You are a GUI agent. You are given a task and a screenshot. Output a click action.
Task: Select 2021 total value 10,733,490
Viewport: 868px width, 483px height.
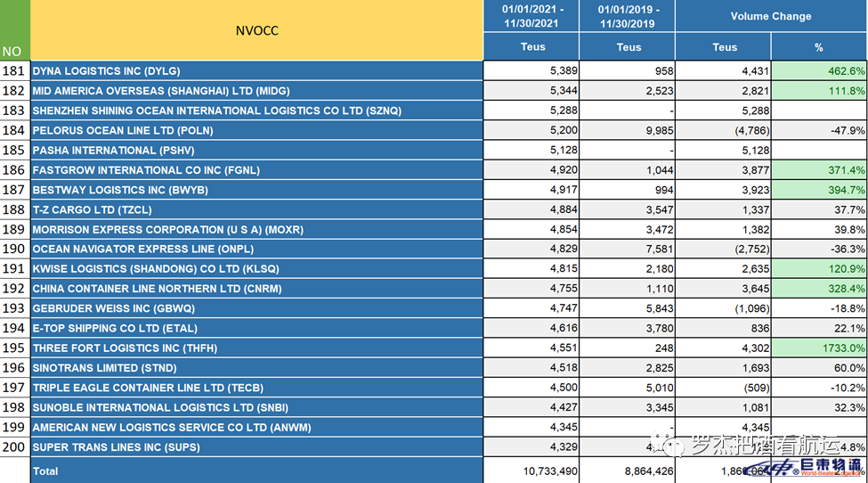(531, 471)
